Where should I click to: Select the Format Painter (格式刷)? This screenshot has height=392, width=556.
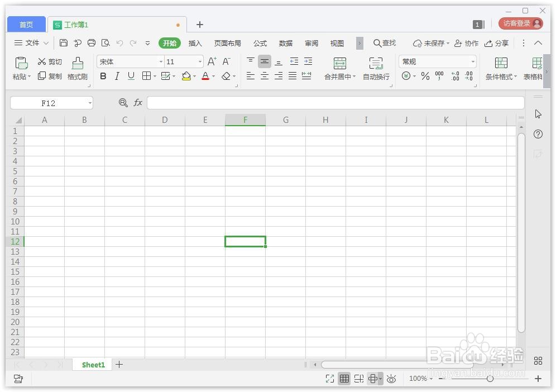pyautogui.click(x=77, y=69)
